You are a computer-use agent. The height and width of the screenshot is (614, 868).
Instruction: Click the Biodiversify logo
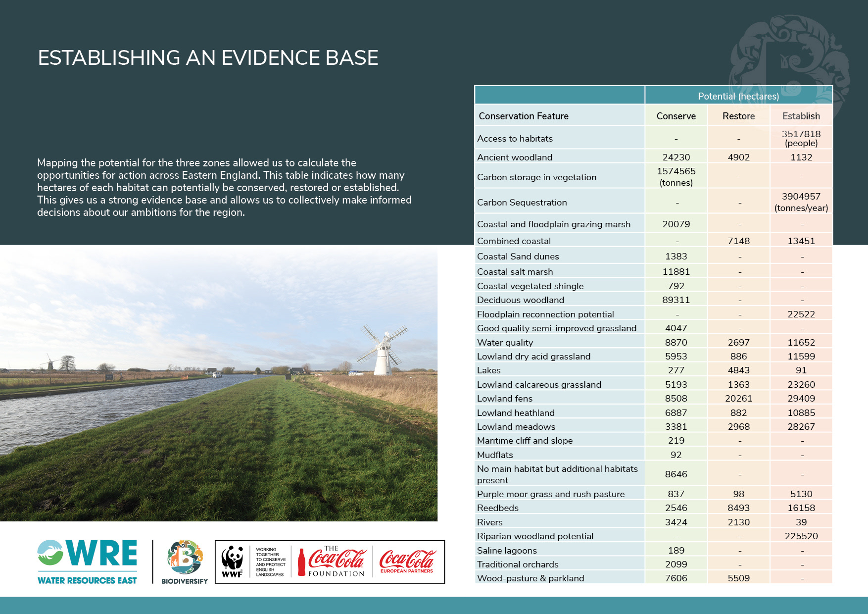click(185, 562)
